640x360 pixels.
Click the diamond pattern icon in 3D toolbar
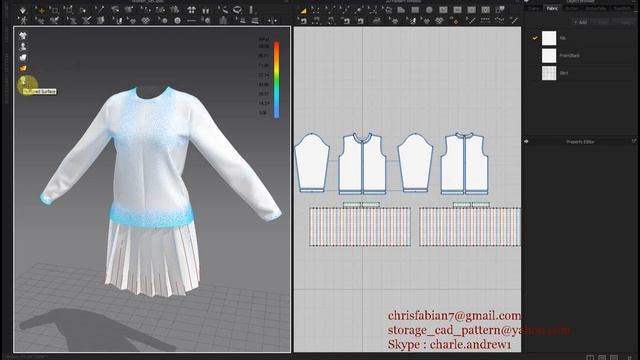pos(145,20)
